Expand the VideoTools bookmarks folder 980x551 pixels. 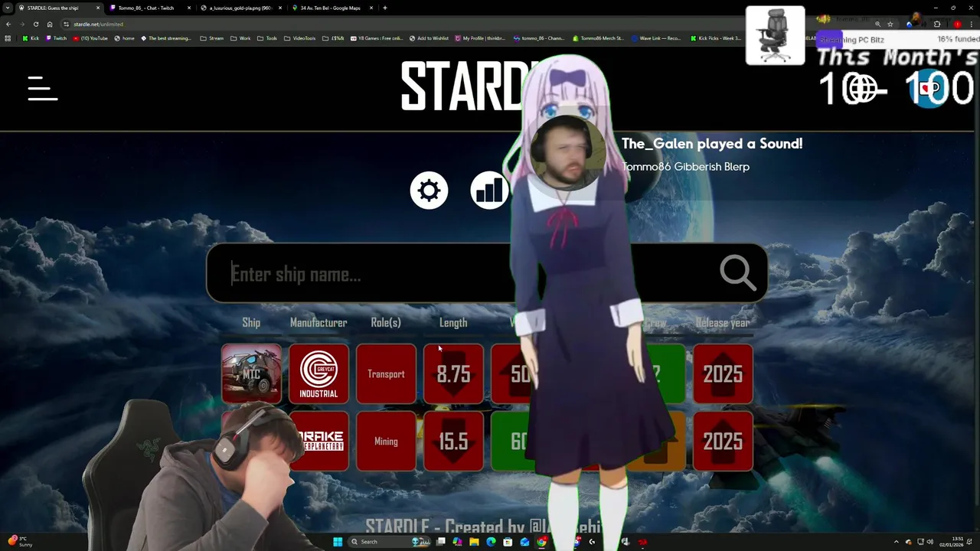click(299, 38)
